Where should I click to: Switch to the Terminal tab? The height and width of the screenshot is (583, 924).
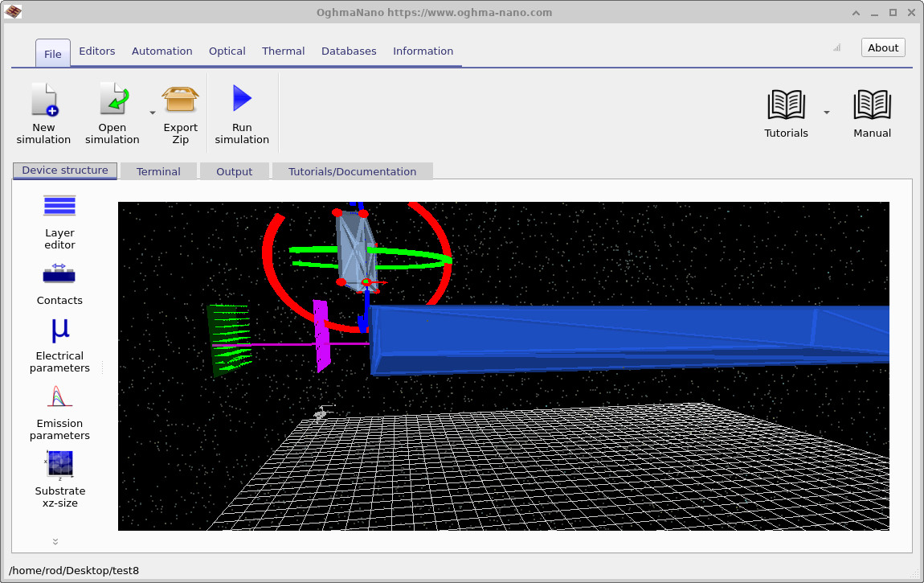coord(158,170)
